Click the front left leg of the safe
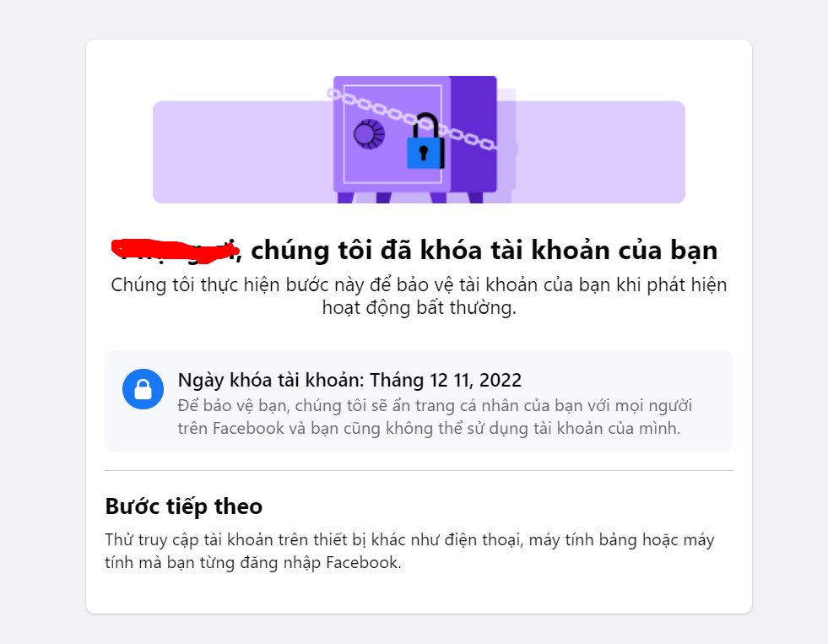Viewport: 828px width, 644px height. (x=345, y=198)
